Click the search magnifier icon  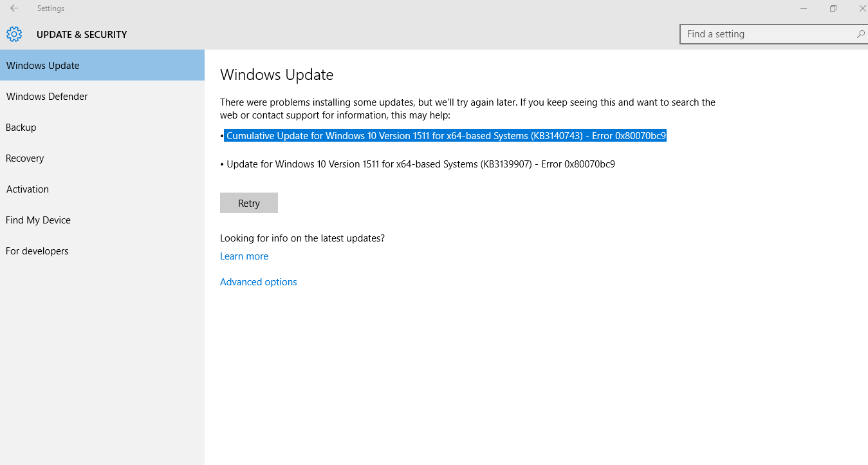tap(860, 34)
